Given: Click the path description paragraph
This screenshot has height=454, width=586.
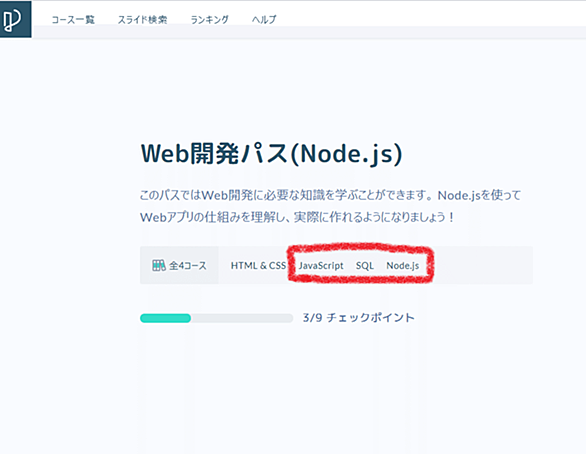Looking at the screenshot, I should pos(330,206).
